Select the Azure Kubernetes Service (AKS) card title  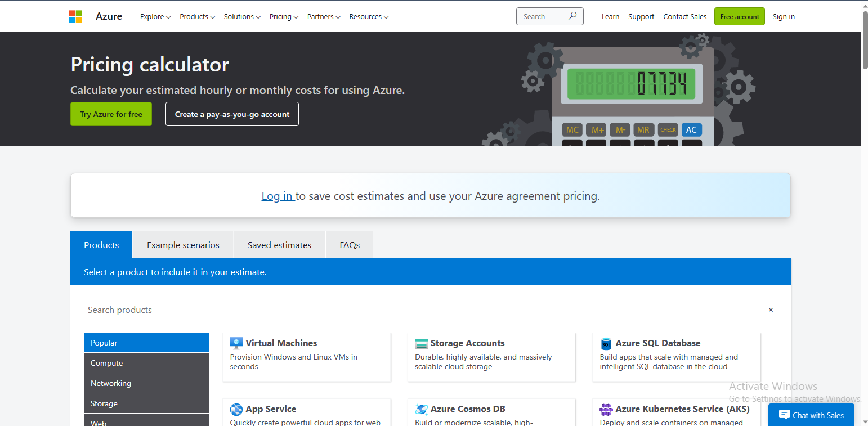(x=682, y=409)
